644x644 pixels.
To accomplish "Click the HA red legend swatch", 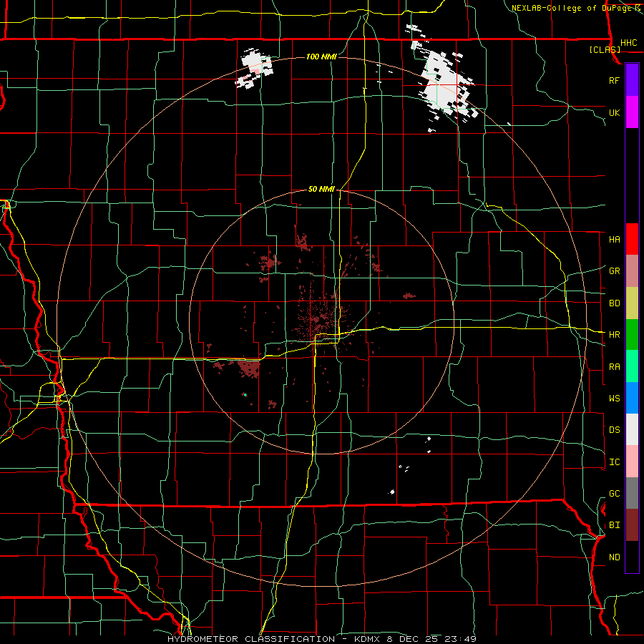I will click(632, 239).
